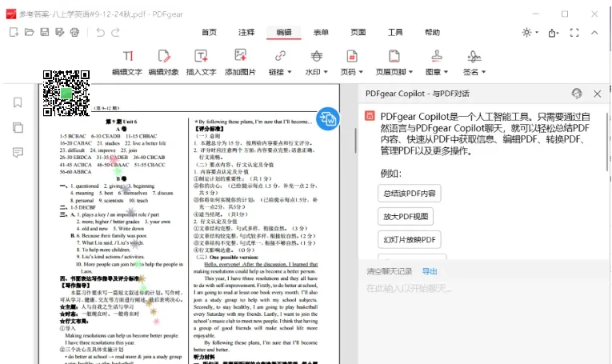Open the theme dropdown arrow beside sun icon
Screen dimensions: 612x364
point(537,32)
